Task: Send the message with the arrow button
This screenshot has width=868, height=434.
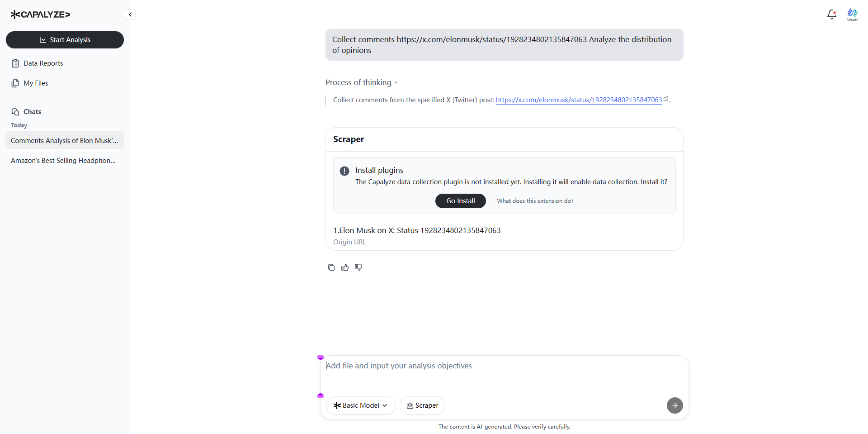Action: click(675, 405)
